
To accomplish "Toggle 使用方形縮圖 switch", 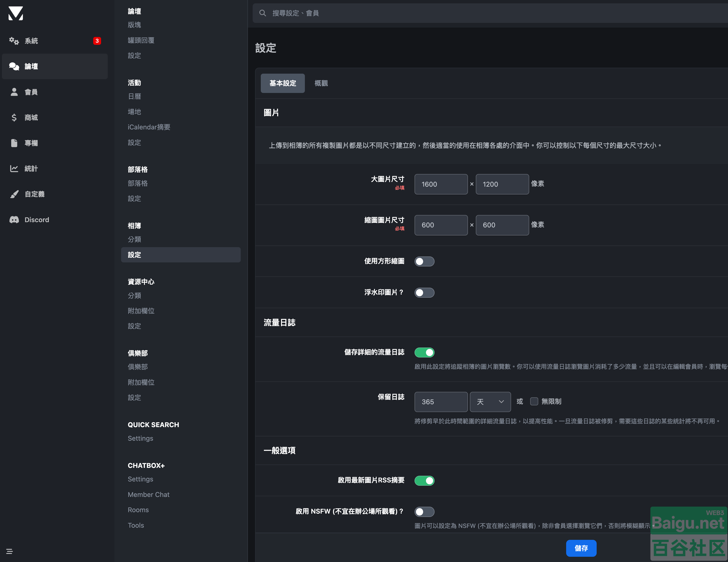I will click(424, 261).
